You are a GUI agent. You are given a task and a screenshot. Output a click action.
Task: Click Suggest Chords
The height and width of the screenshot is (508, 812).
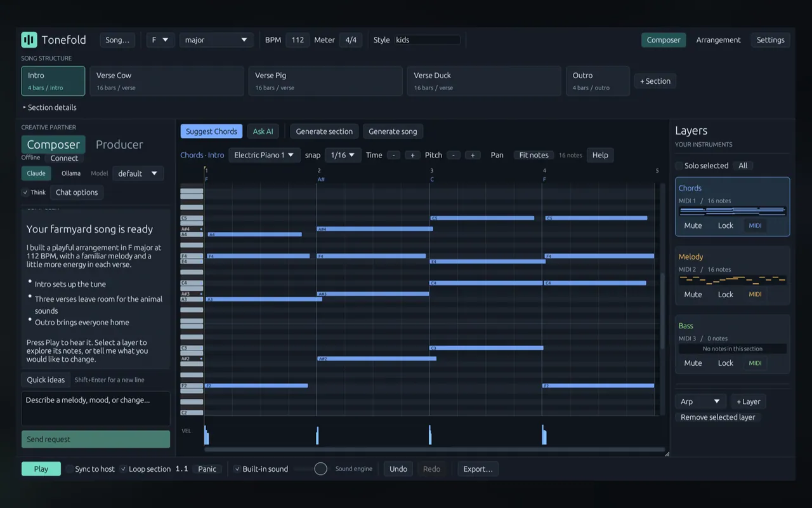point(211,131)
